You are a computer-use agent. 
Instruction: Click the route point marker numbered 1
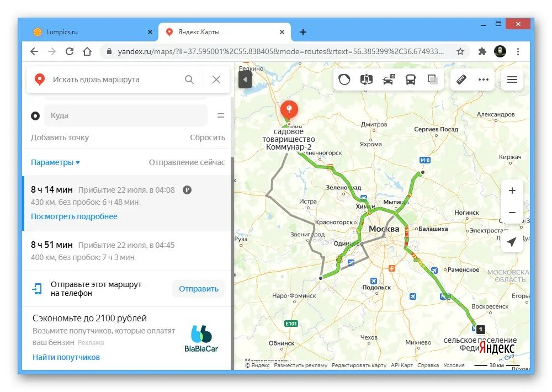pos(481,330)
